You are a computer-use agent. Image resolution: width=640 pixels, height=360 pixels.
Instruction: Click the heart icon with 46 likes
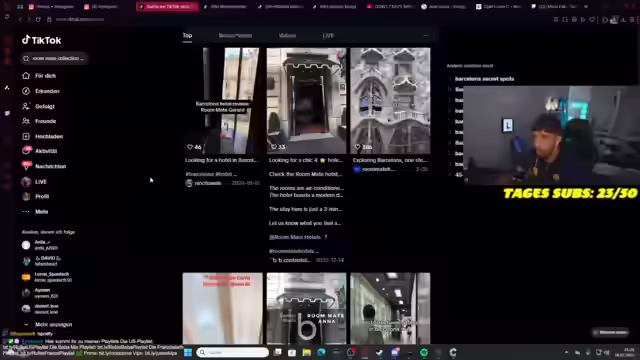(x=190, y=147)
